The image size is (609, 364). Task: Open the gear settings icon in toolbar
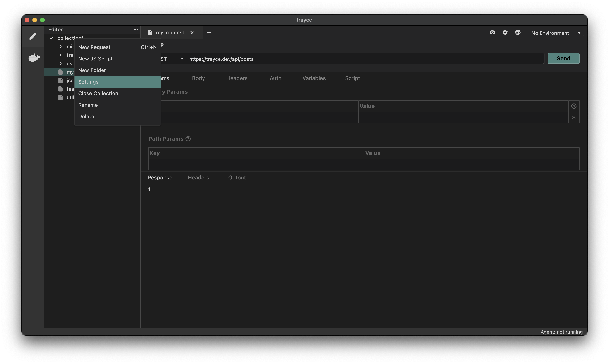pyautogui.click(x=505, y=32)
